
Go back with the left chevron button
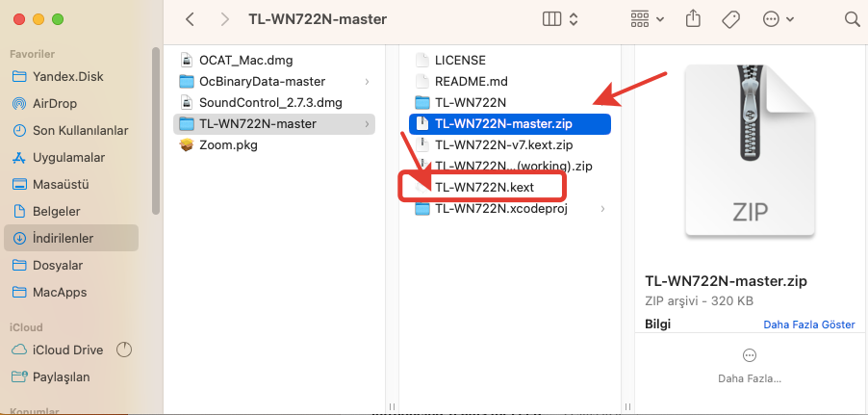[190, 19]
